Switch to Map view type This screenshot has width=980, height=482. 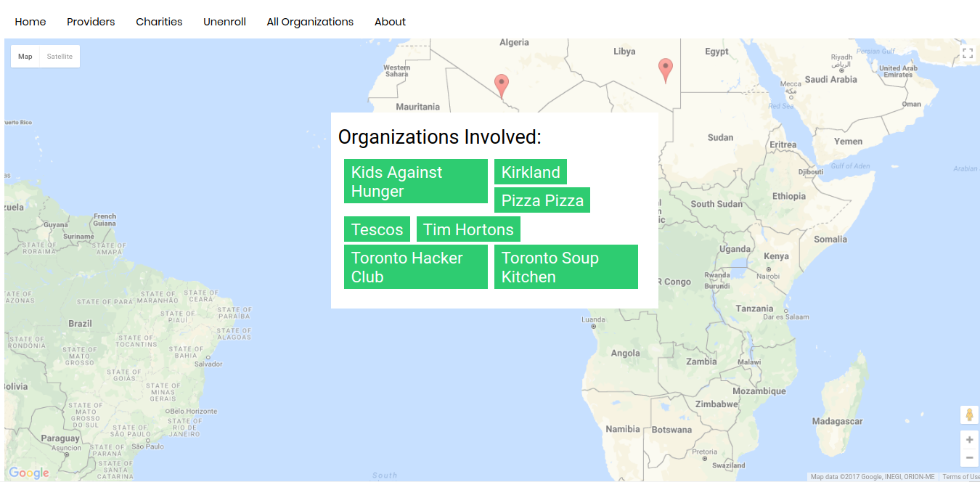[x=25, y=57]
